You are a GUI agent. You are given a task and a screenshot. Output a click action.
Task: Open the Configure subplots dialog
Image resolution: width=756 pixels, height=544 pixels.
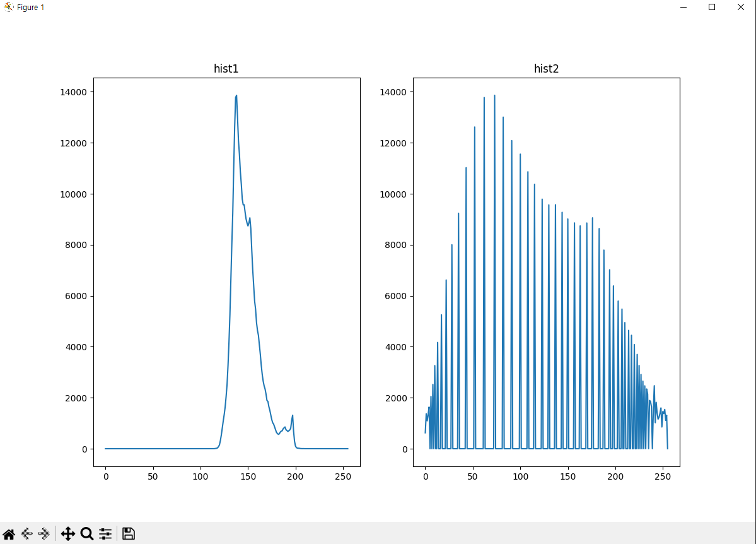105,533
